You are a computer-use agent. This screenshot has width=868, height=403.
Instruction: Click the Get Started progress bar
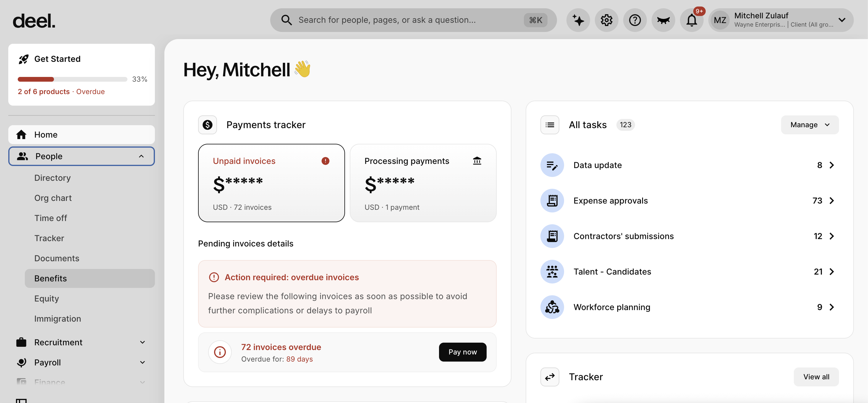(72, 79)
